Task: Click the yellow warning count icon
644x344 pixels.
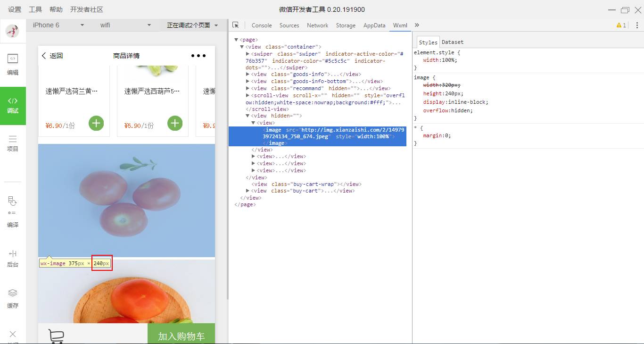Action: (621, 25)
